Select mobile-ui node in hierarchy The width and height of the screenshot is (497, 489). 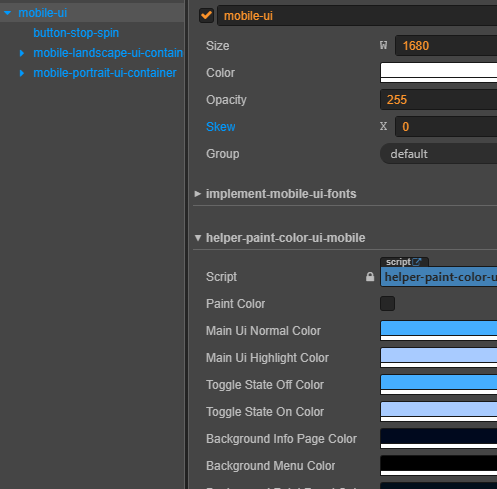tap(43, 13)
